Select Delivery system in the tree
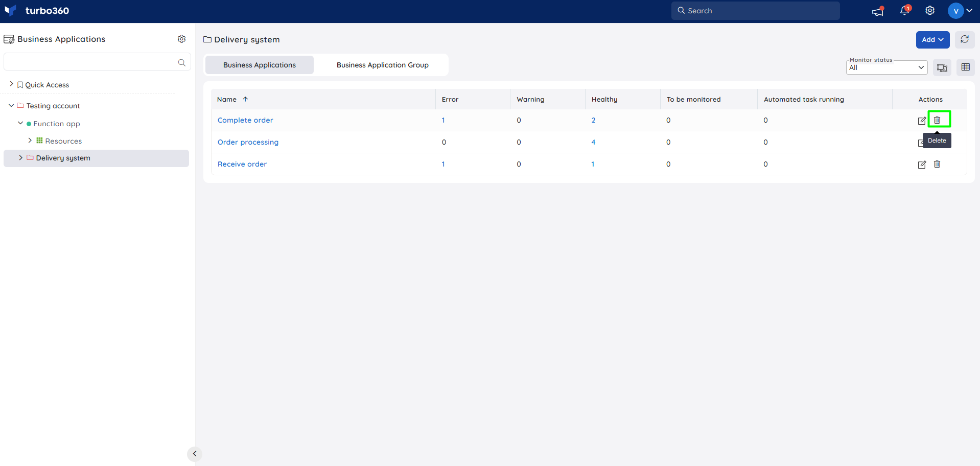This screenshot has width=980, height=466. click(x=63, y=158)
